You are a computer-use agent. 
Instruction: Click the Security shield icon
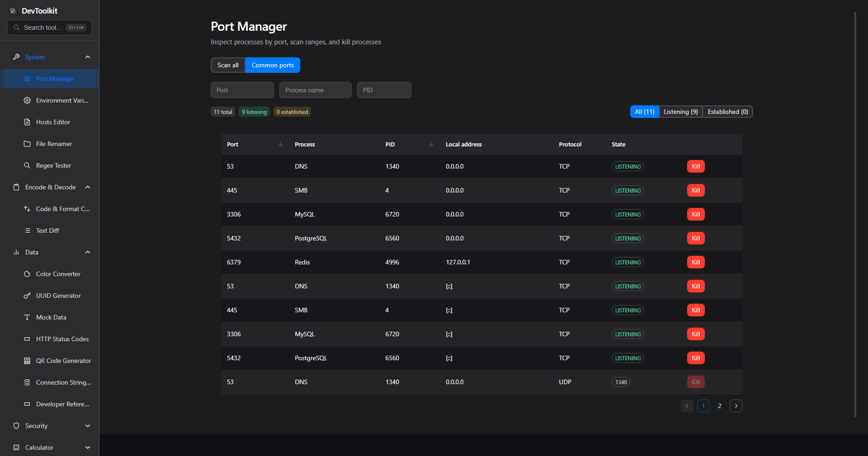16,426
